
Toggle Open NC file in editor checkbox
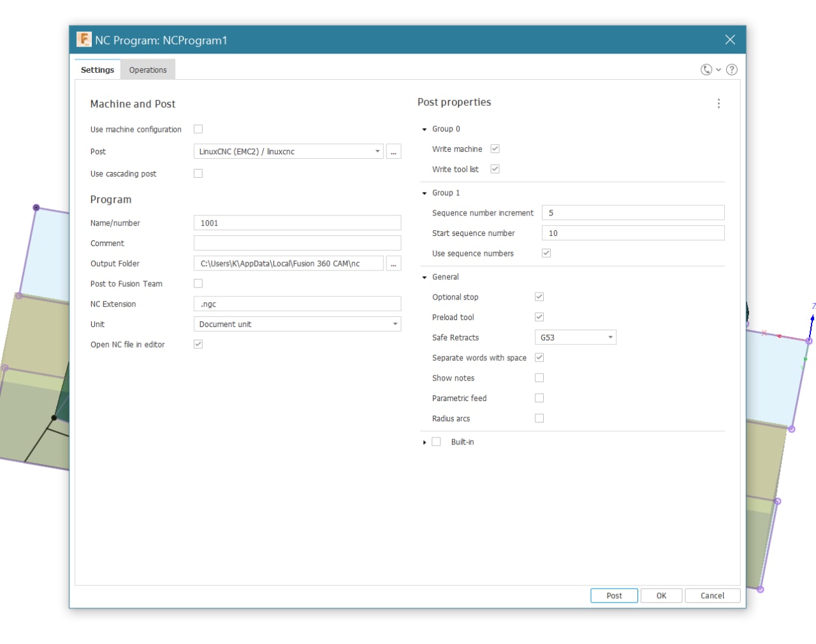coord(198,344)
